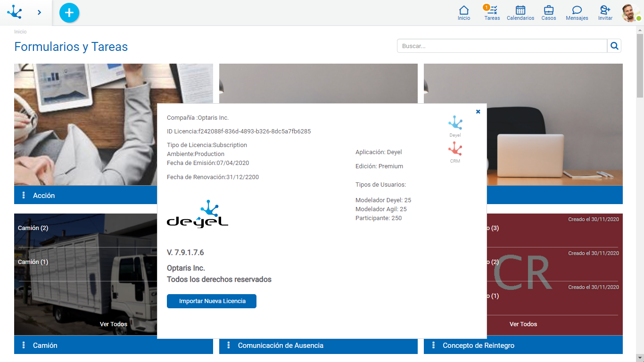Click Ambiente:Production text
The width and height of the screenshot is (644, 362).
pyautogui.click(x=196, y=154)
